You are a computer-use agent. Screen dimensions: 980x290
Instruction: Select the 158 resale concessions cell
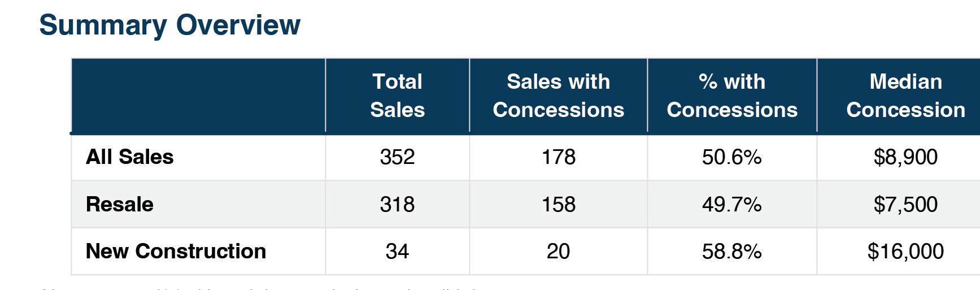point(558,204)
